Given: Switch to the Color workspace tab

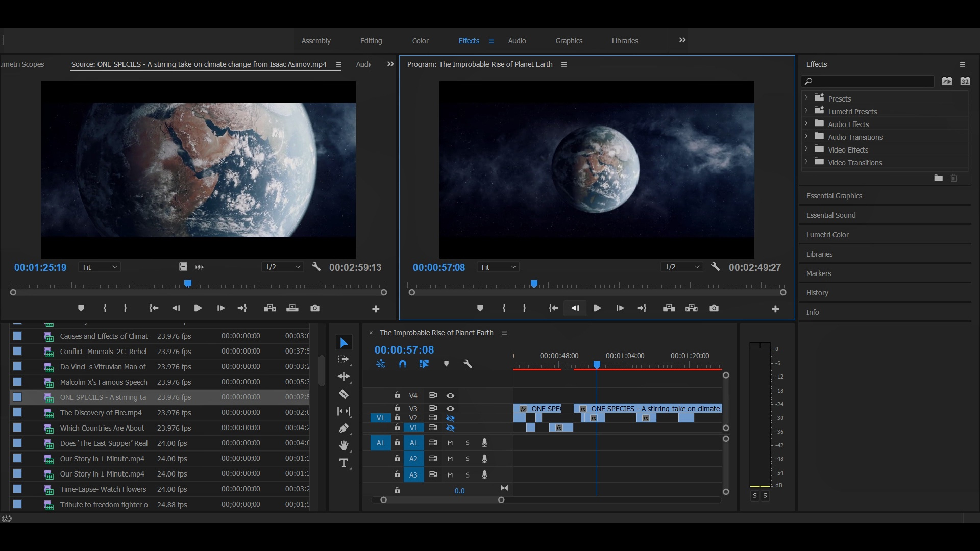Looking at the screenshot, I should coord(420,41).
